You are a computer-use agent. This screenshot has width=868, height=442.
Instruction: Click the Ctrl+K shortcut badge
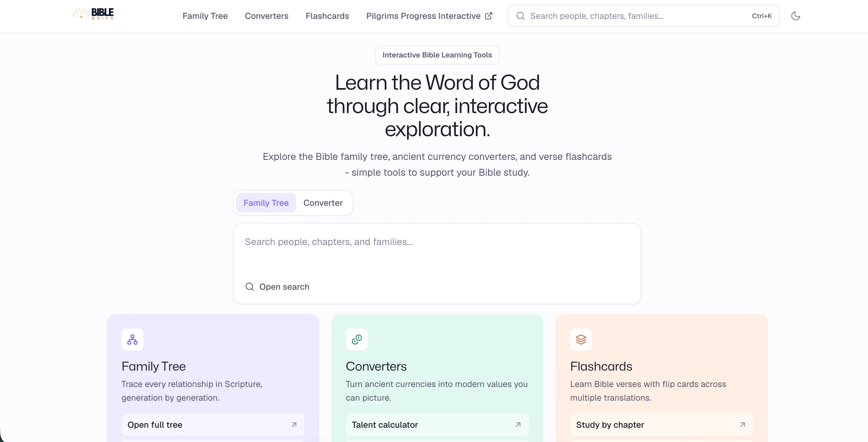point(761,16)
